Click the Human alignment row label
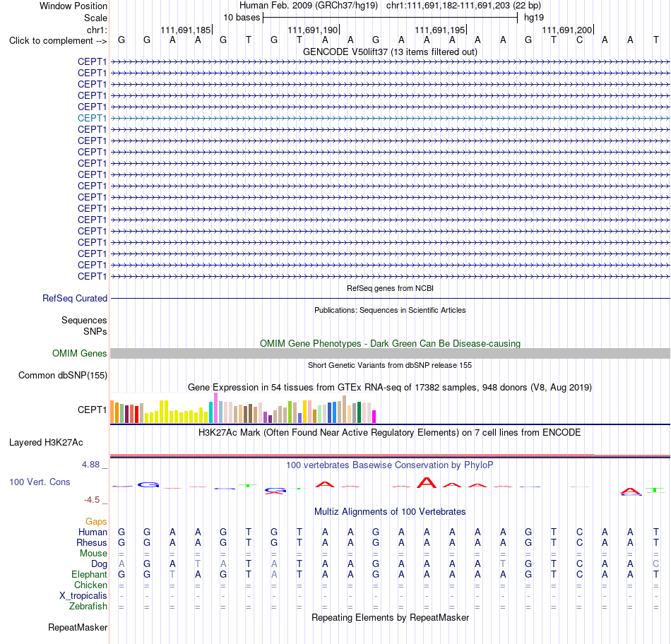The image size is (671, 644). (x=93, y=532)
